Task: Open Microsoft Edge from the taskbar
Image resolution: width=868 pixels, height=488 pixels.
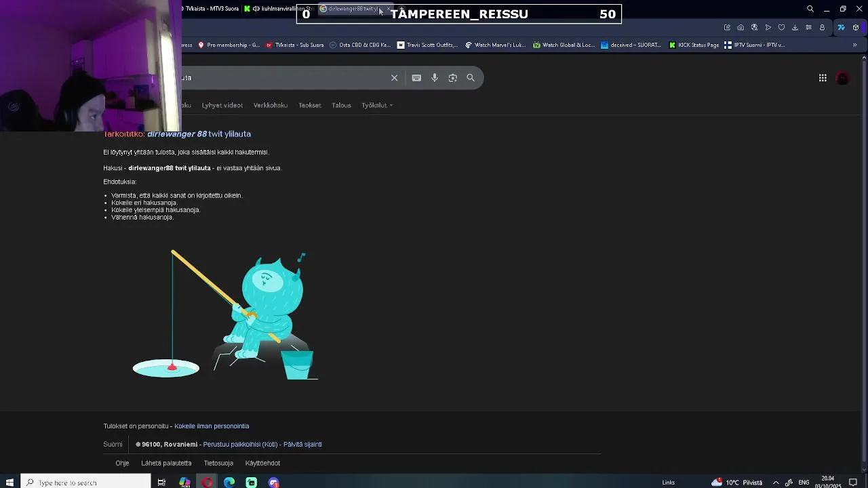Action: (229, 483)
